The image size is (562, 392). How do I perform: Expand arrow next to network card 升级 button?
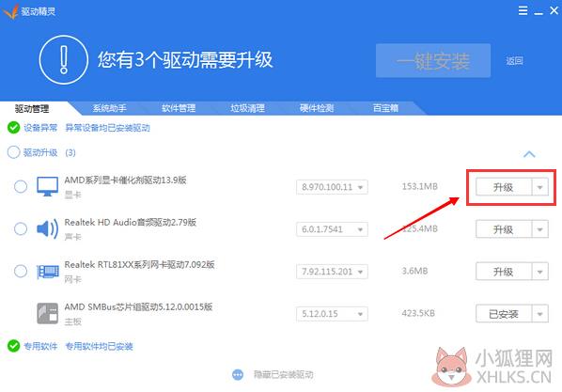point(539,272)
